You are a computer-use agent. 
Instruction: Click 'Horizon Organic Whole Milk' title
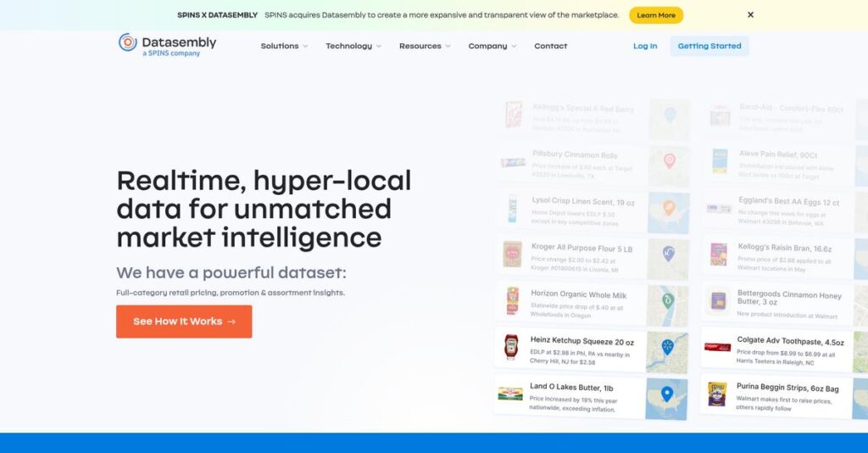578,294
